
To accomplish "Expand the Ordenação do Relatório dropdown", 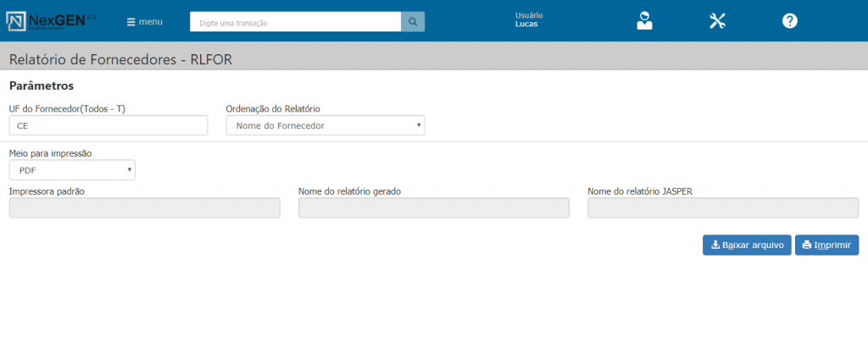I will (x=325, y=125).
